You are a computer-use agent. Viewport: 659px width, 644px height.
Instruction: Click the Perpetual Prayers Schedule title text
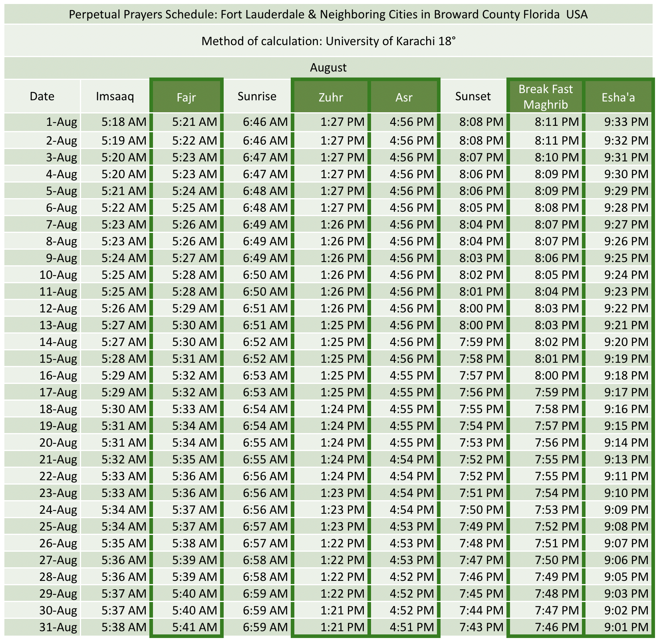[328, 15]
